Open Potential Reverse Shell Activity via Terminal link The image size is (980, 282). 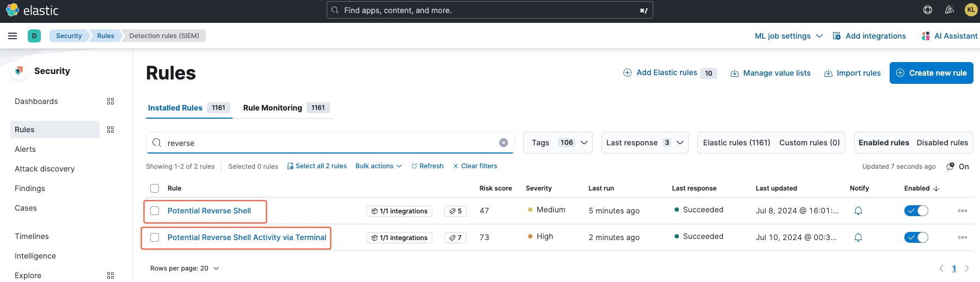247,237
